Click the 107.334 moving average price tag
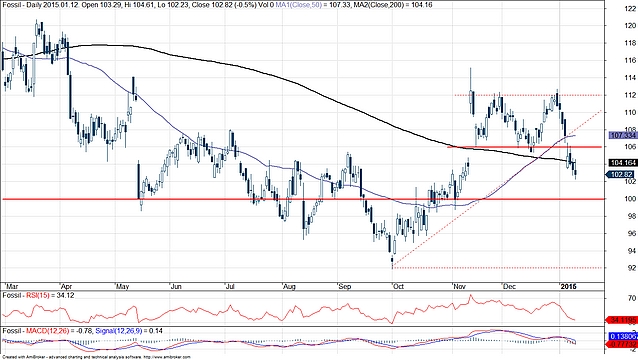Image resolution: width=638 pixels, height=360 pixels. tap(623, 135)
